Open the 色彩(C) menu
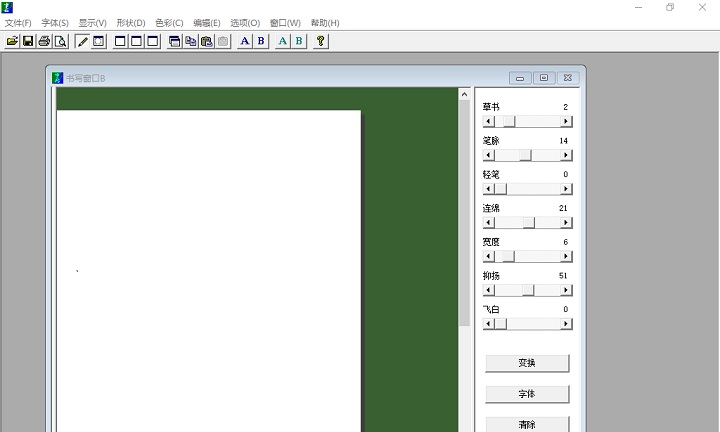The image size is (720, 432). click(x=169, y=23)
